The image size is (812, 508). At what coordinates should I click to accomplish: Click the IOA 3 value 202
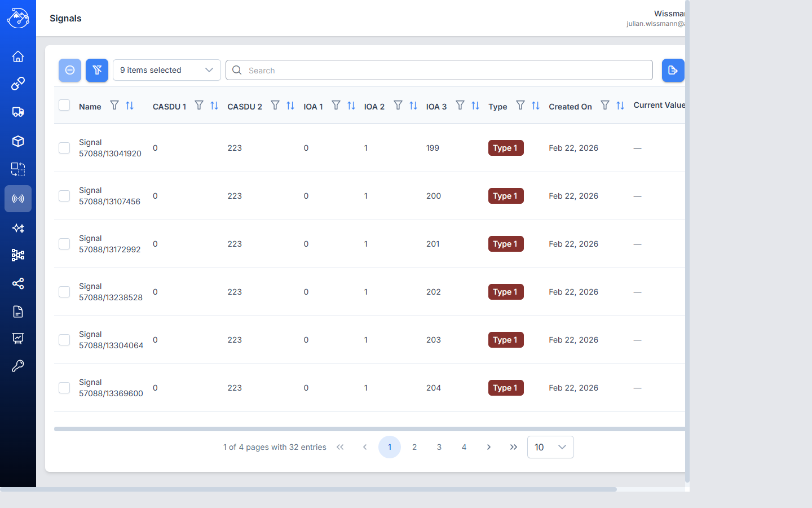click(434, 292)
